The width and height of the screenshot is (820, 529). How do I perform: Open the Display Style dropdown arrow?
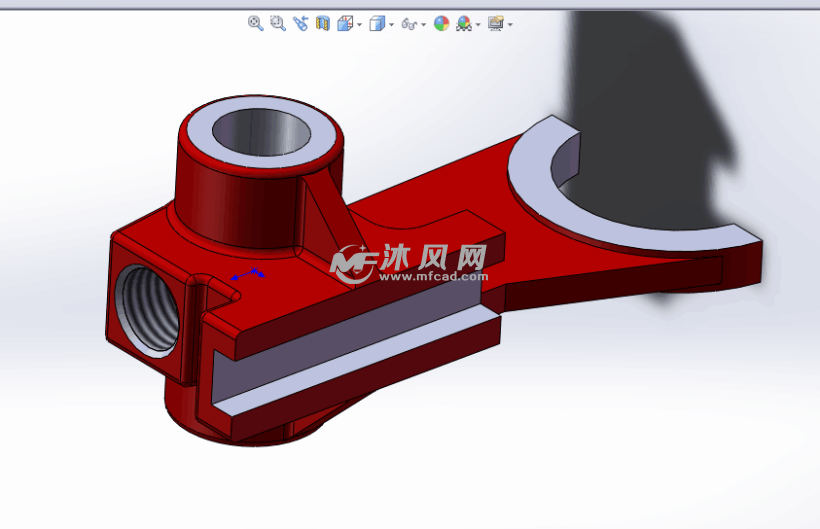pyautogui.click(x=391, y=24)
